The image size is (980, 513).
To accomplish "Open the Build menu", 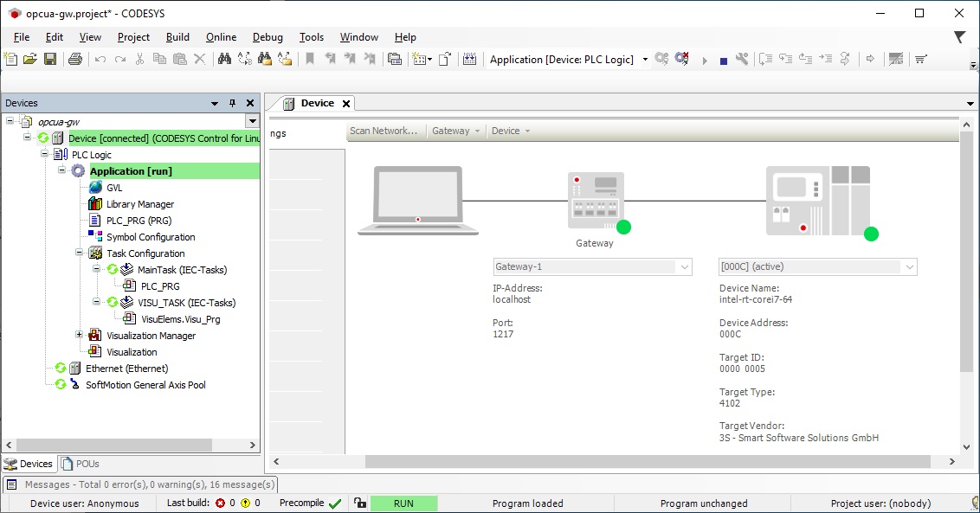I will (x=177, y=37).
